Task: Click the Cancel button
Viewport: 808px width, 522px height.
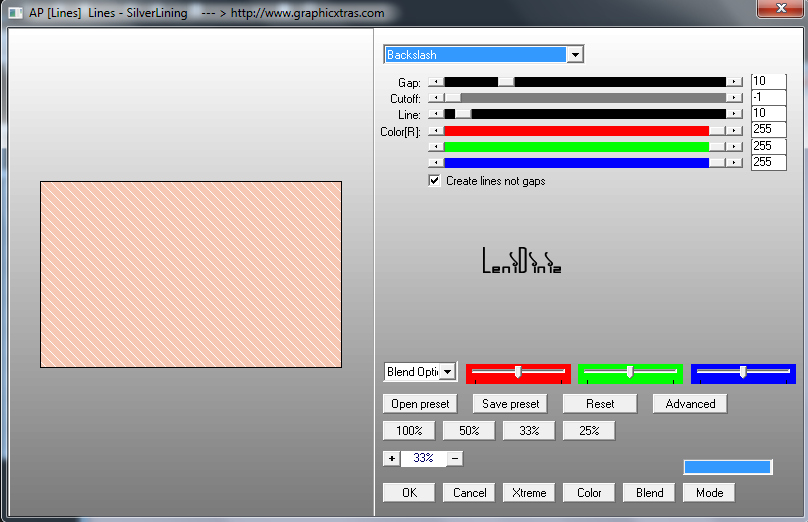Action: pos(469,493)
